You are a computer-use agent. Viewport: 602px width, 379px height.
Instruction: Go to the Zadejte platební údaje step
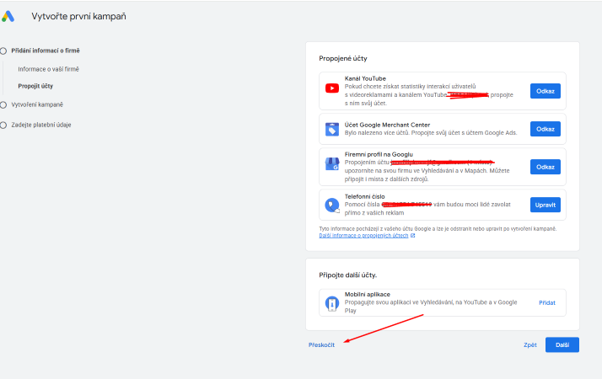41,125
